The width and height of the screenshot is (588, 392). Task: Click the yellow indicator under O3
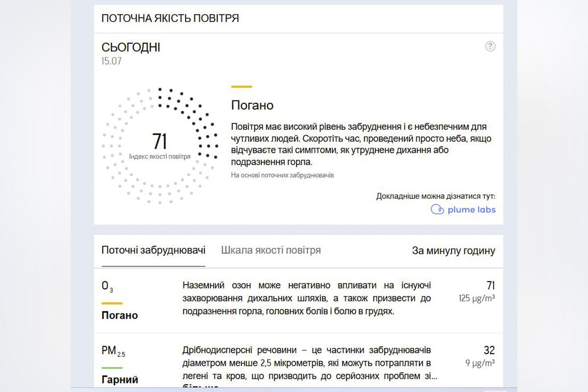[112, 303]
